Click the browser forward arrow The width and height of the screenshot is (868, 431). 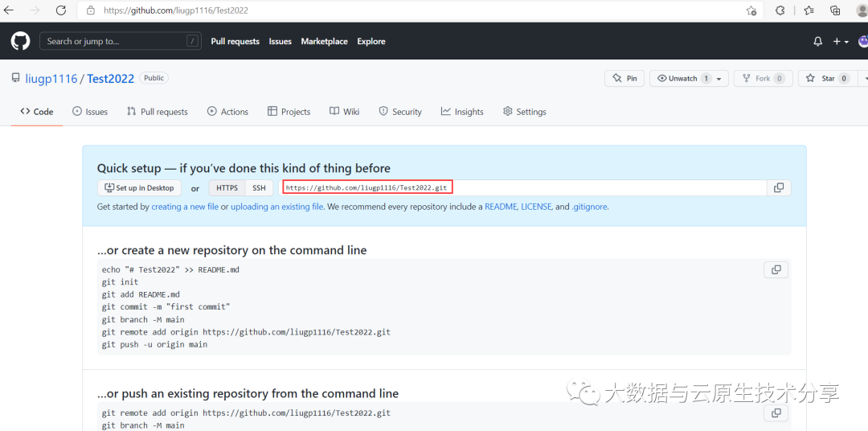pos(35,10)
